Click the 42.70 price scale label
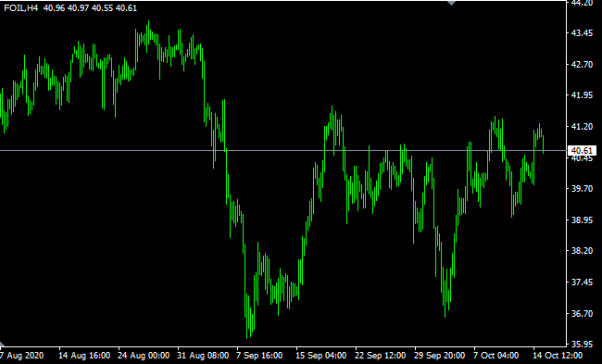 coord(582,65)
